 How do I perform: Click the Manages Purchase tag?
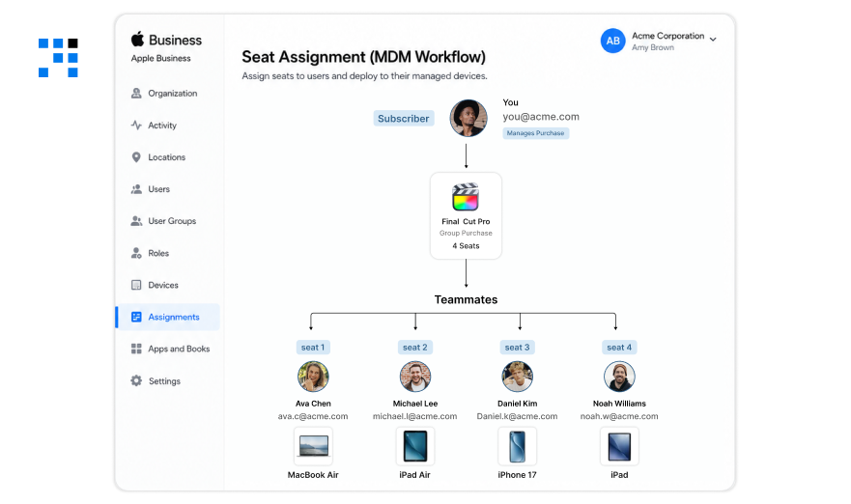(x=536, y=133)
